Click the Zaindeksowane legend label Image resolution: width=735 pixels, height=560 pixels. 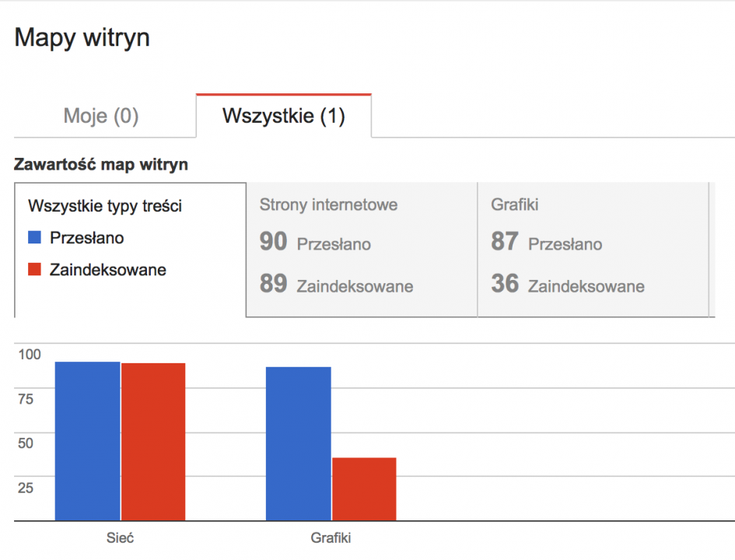pos(108,270)
